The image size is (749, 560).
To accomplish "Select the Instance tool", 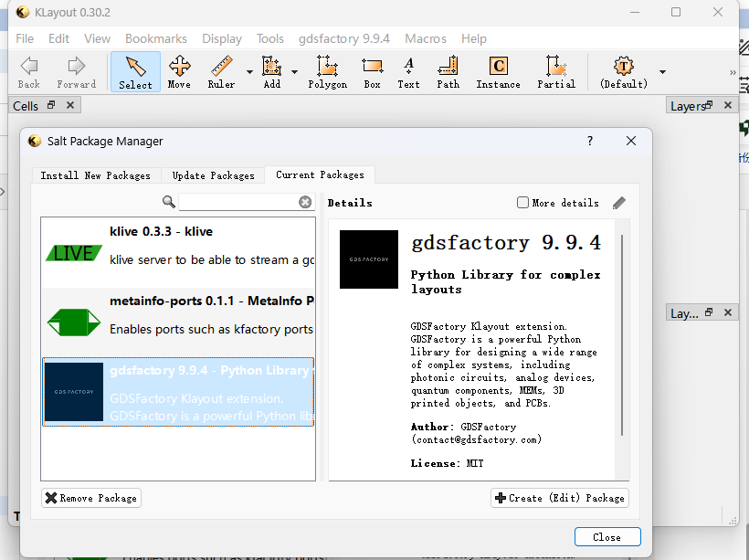I will point(498,72).
